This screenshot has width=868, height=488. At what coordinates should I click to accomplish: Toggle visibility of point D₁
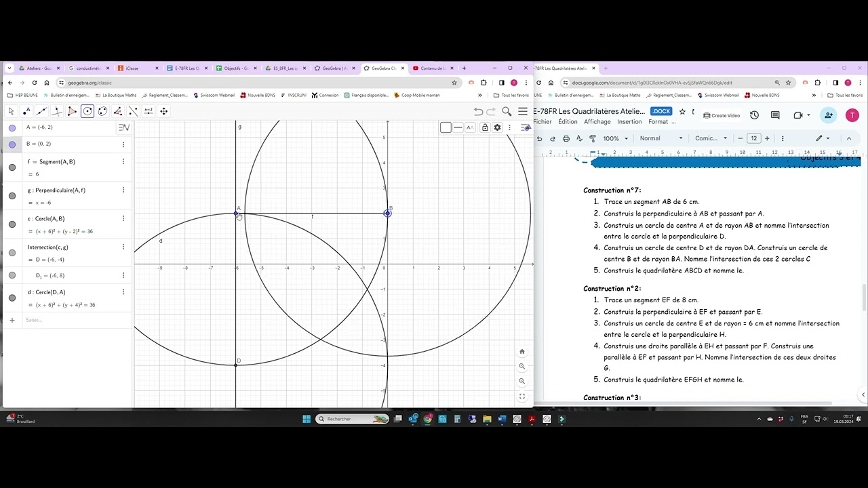pos(12,275)
